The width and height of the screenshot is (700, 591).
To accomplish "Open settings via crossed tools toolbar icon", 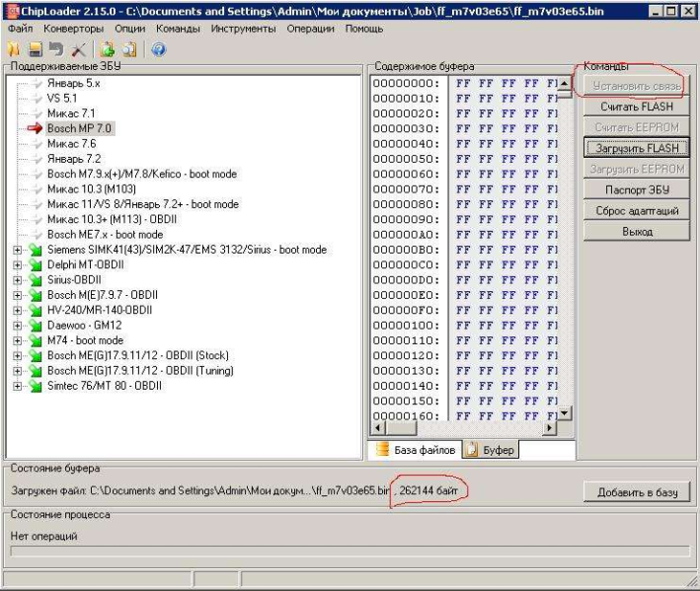I will point(79,49).
